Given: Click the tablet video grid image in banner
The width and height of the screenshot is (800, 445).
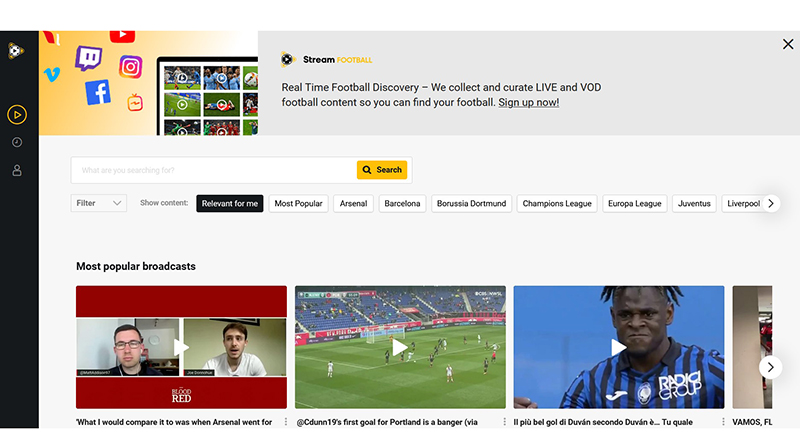Looking at the screenshot, I should point(208,97).
